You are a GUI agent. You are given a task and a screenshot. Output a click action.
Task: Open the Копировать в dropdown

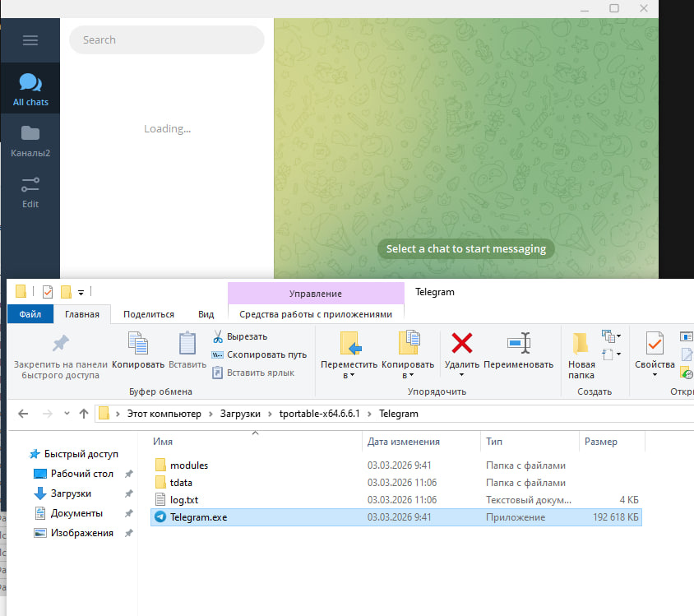(x=408, y=355)
